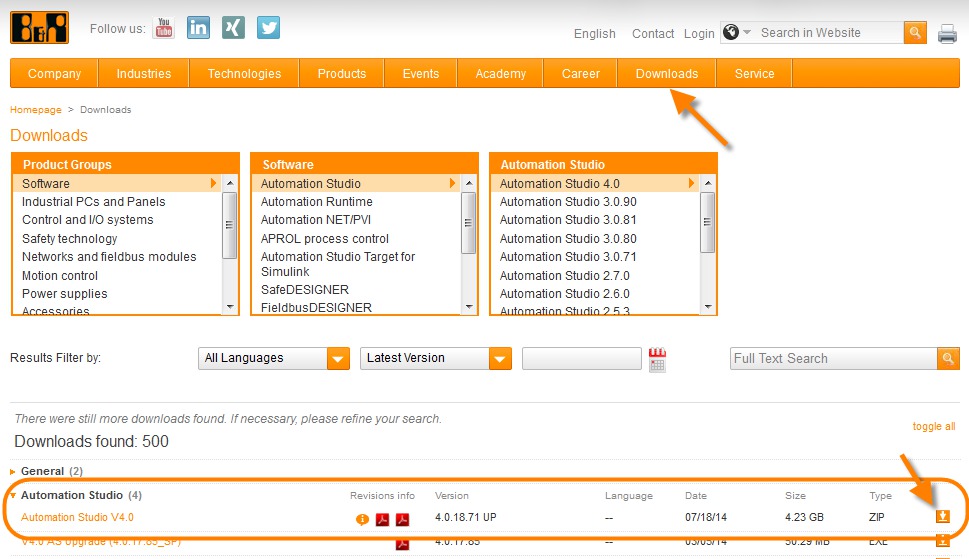Open the Xing social icon
The height and width of the screenshot is (559, 969).
coord(233,28)
